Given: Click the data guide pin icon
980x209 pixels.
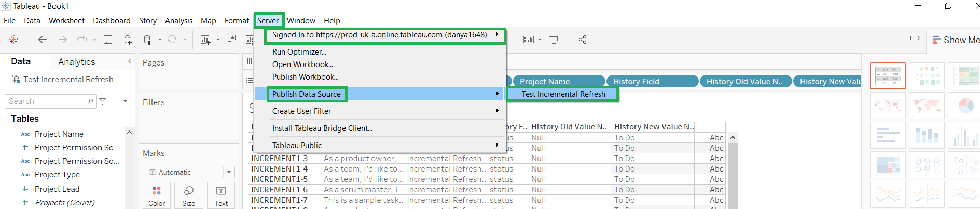Looking at the screenshot, I should click(915, 40).
